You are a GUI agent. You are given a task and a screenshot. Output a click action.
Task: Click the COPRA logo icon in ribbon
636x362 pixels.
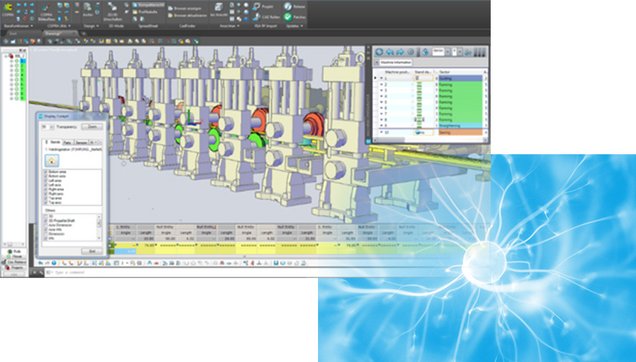pyautogui.click(x=7, y=7)
